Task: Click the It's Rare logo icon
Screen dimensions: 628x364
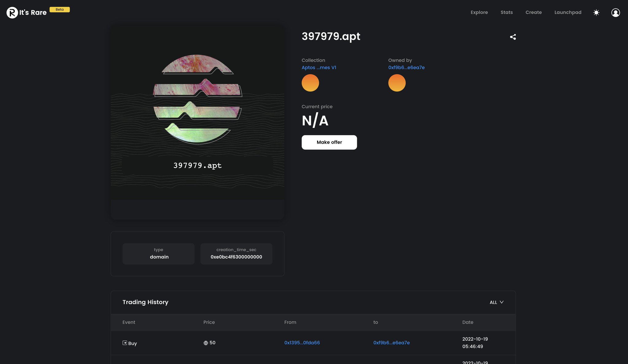Action: [12, 13]
